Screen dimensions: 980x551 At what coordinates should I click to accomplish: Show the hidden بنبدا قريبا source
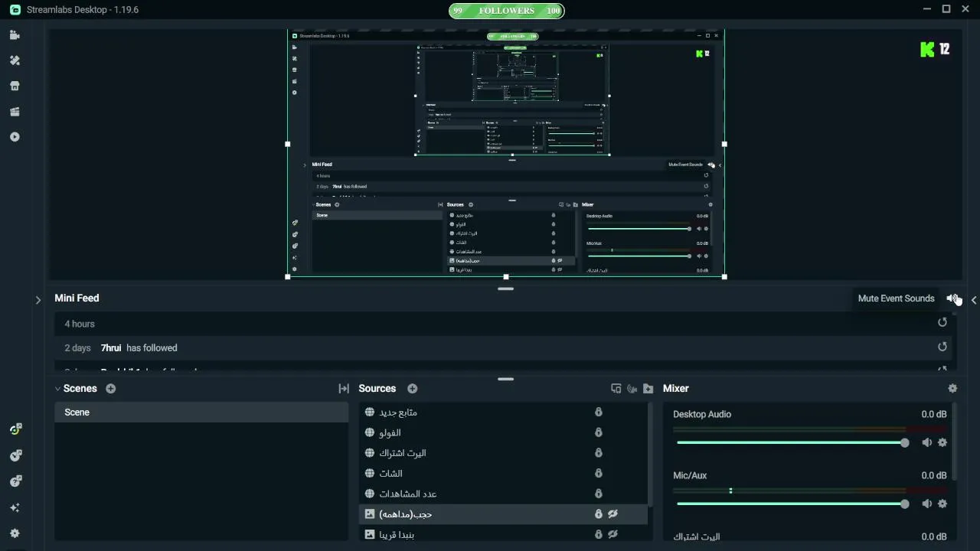pyautogui.click(x=612, y=534)
